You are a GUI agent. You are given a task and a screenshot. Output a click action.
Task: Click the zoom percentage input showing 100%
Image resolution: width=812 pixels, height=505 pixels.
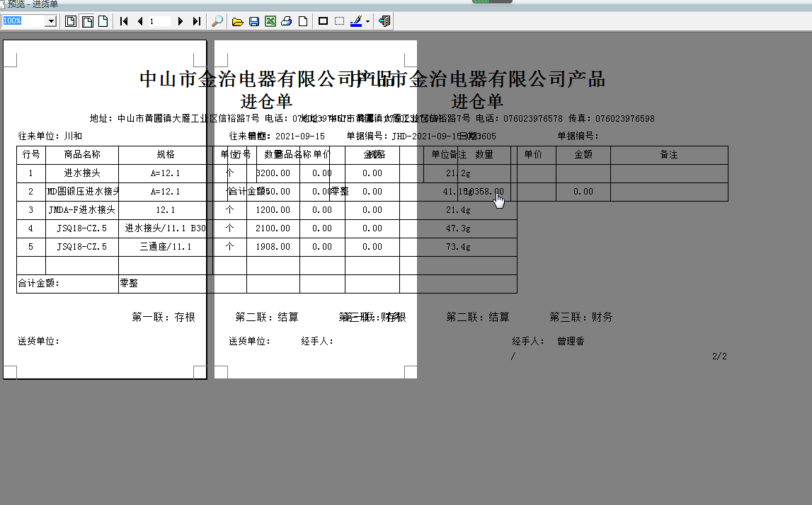[x=23, y=21]
